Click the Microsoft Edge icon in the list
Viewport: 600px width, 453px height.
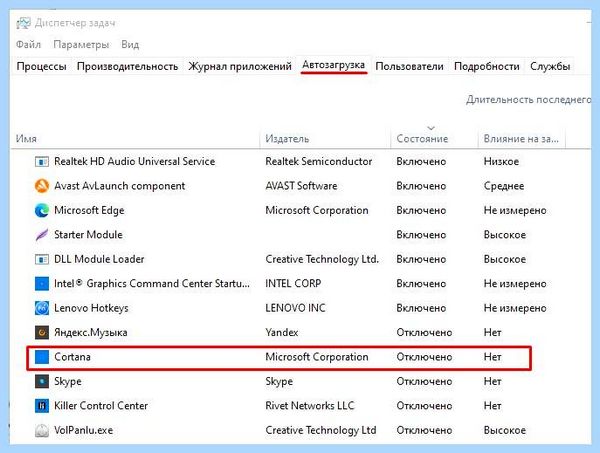point(42,210)
